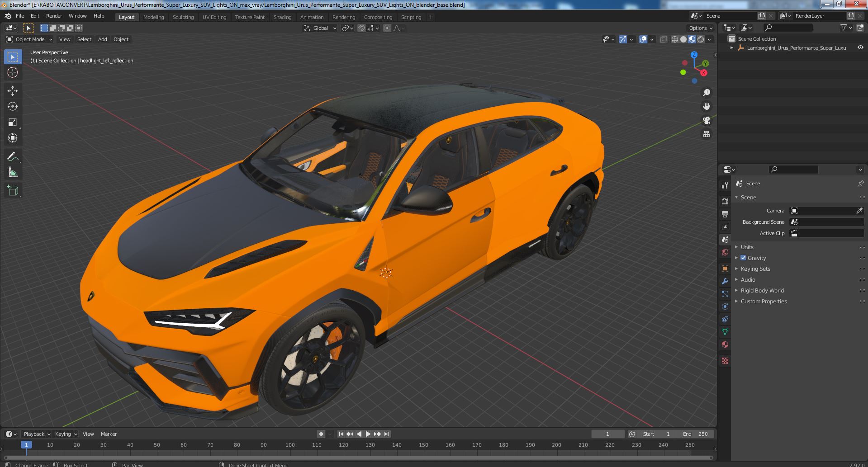The image size is (868, 467).
Task: Open the timeline Playback popover
Action: point(36,434)
